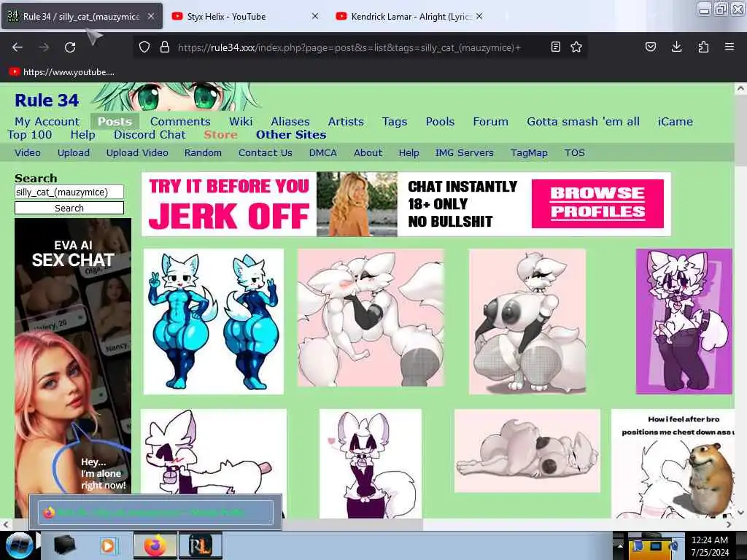Open the Tags link
This screenshot has height=560, width=747.
395,122
